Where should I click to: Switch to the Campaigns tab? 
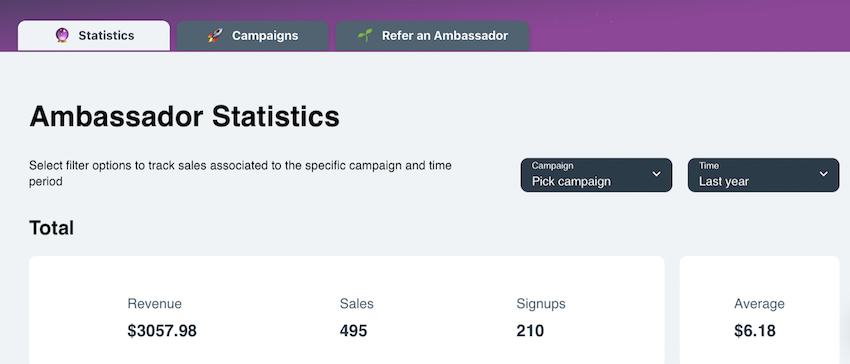(253, 36)
